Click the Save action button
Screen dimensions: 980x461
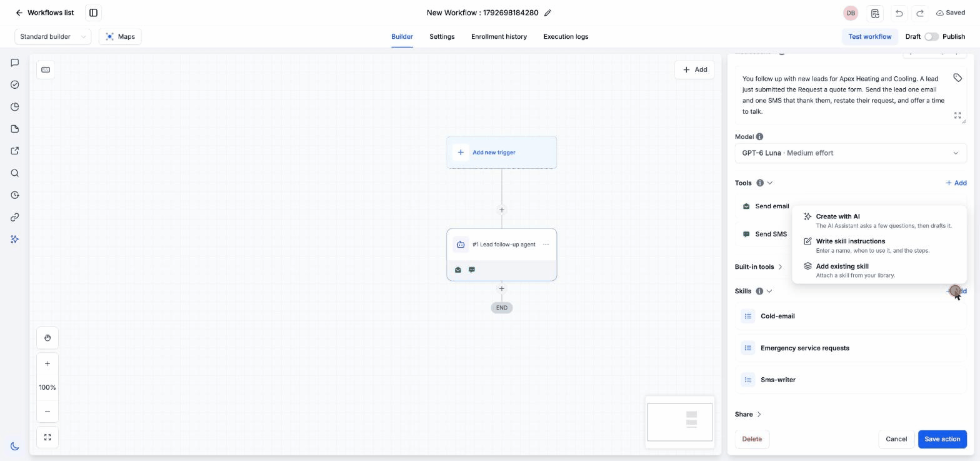pos(942,439)
